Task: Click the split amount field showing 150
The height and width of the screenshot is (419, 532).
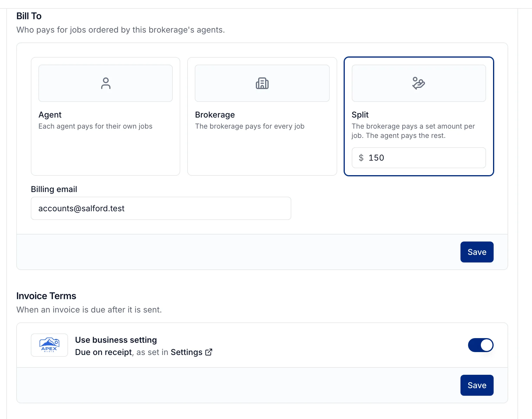Action: [x=419, y=158]
